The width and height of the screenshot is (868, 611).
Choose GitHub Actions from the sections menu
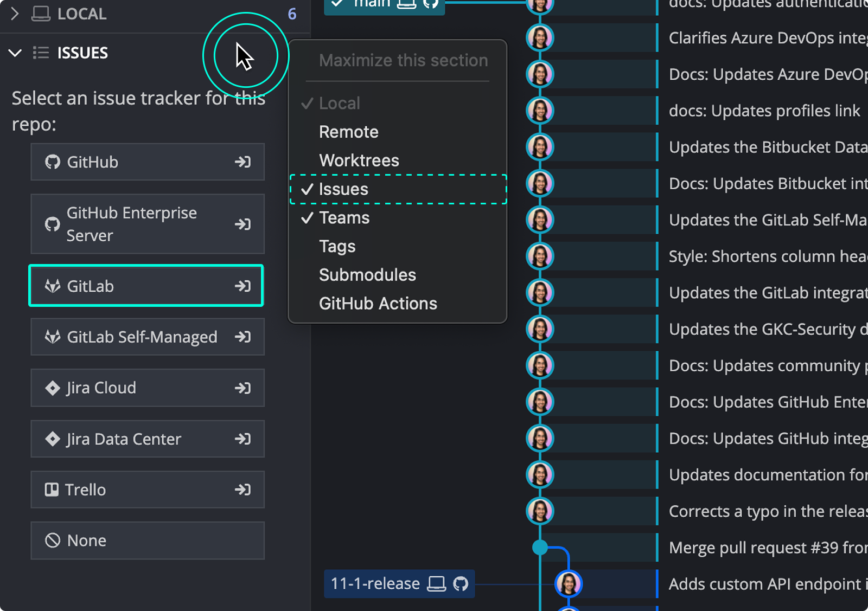(378, 303)
